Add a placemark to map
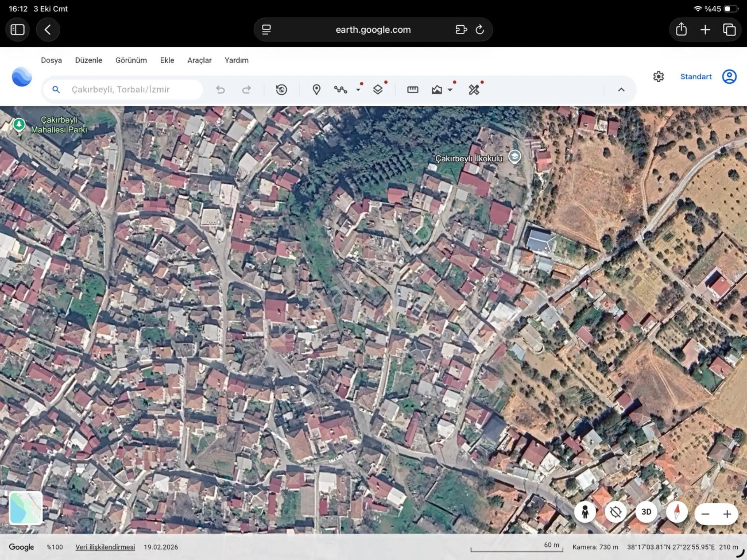Image resolution: width=747 pixels, height=560 pixels. click(317, 90)
